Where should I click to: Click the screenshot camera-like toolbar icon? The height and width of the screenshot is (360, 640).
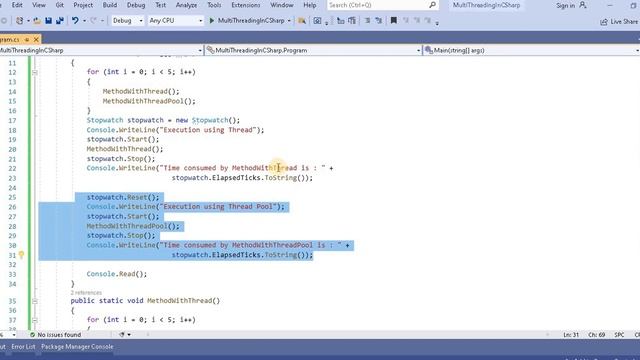317,20
